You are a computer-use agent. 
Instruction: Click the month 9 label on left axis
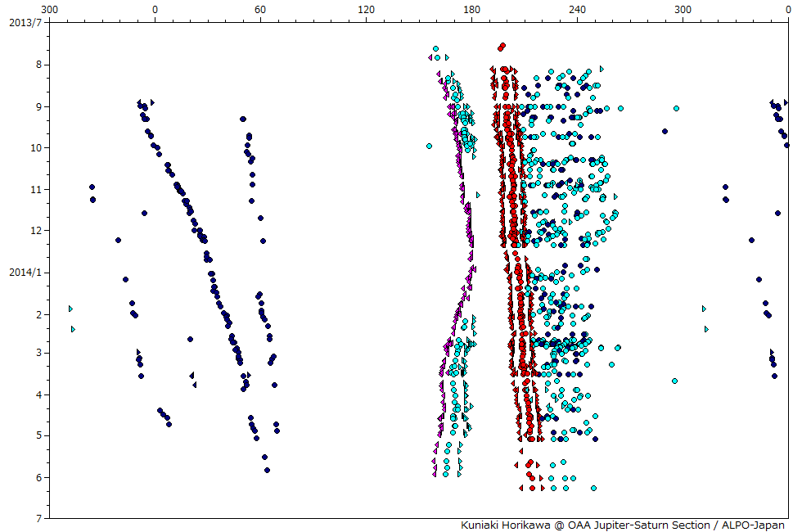tap(38, 107)
